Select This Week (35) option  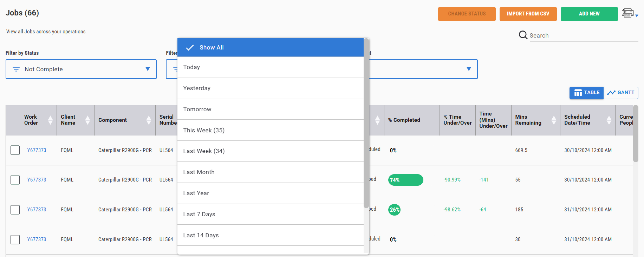[204, 130]
